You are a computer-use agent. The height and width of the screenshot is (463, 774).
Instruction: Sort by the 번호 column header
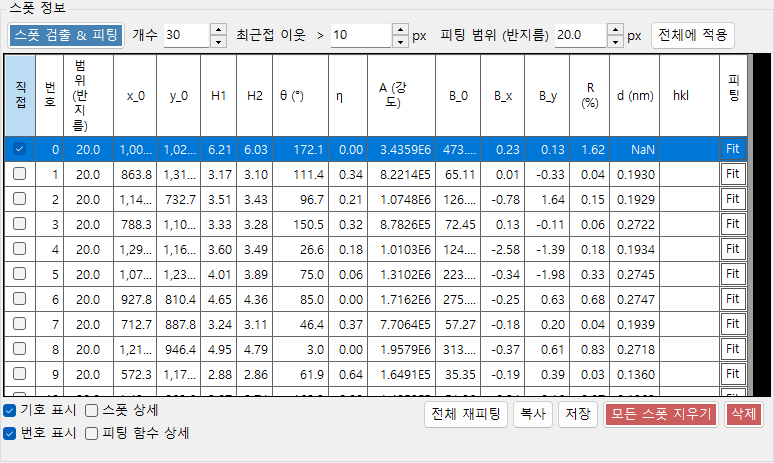click(49, 95)
